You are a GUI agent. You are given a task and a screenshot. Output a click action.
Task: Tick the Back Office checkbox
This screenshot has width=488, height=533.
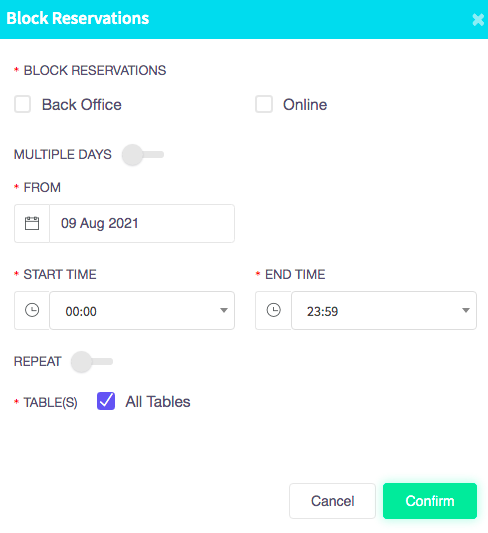[x=22, y=104]
